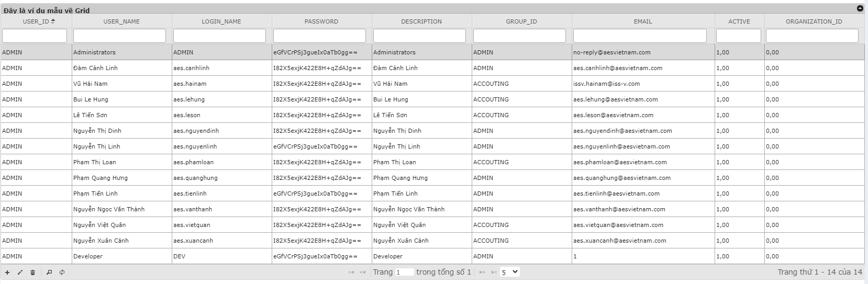Focus the EMAIL filter input
The width and height of the screenshot is (868, 284).
point(640,36)
